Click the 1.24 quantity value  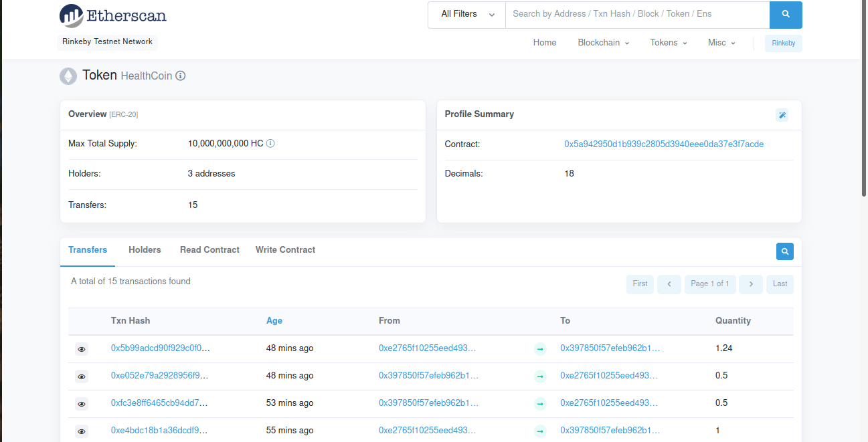coord(724,348)
